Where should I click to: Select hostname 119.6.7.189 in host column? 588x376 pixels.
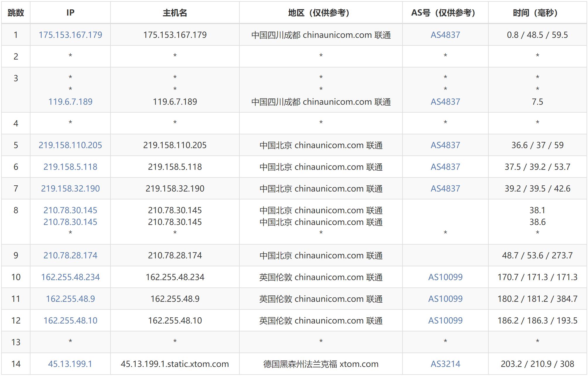[x=175, y=102]
